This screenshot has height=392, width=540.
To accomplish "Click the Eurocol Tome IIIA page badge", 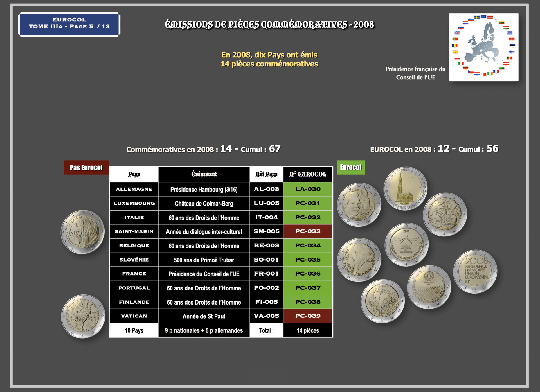I will pos(69,24).
